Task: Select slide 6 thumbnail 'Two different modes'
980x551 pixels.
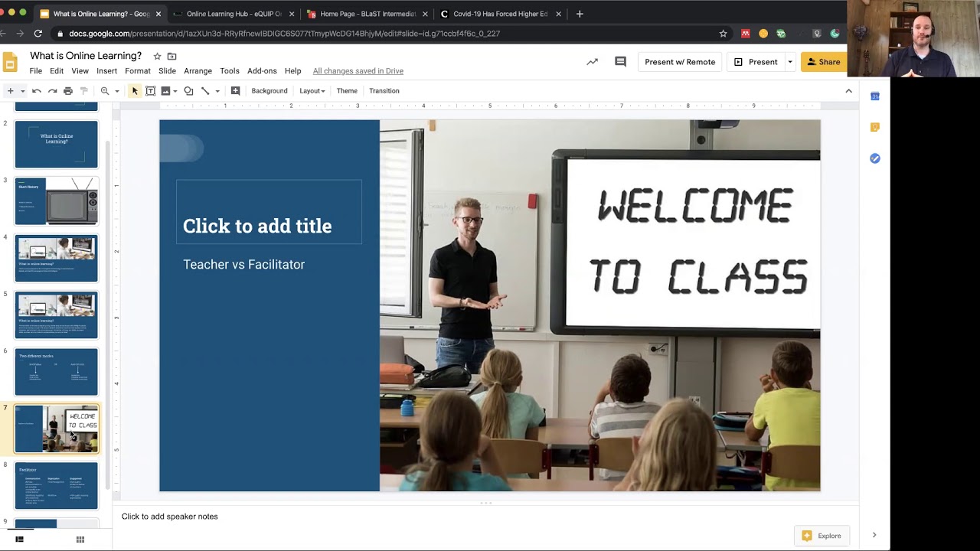Action: pos(57,372)
